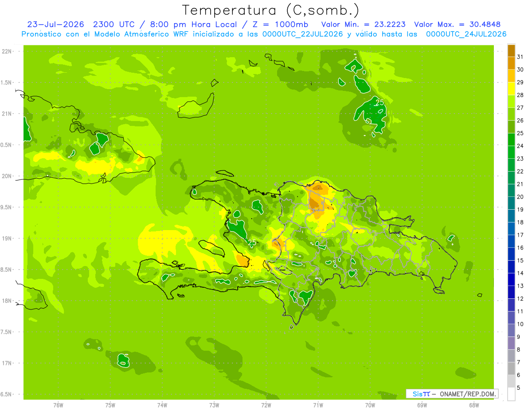Click the '71W' longitude label

coord(318,405)
